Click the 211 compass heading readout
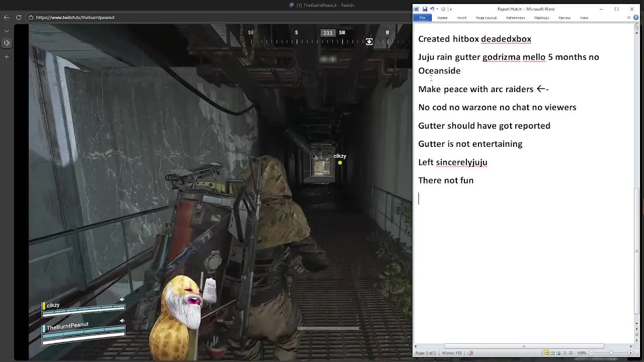 (x=328, y=33)
